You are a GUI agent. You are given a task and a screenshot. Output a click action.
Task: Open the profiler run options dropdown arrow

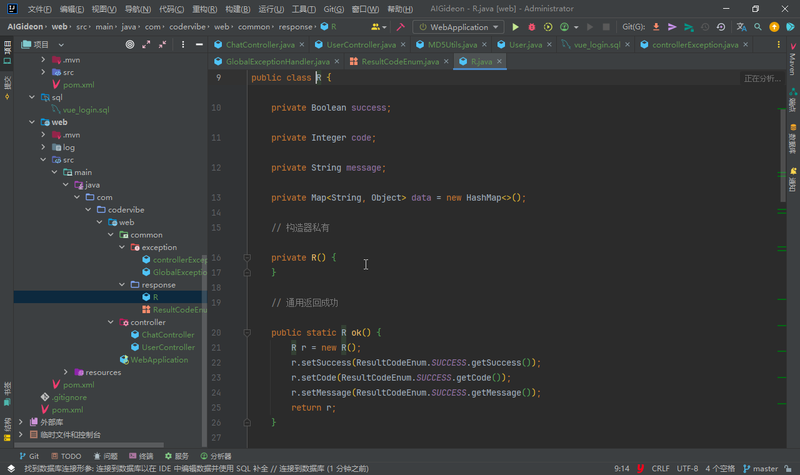(576, 27)
